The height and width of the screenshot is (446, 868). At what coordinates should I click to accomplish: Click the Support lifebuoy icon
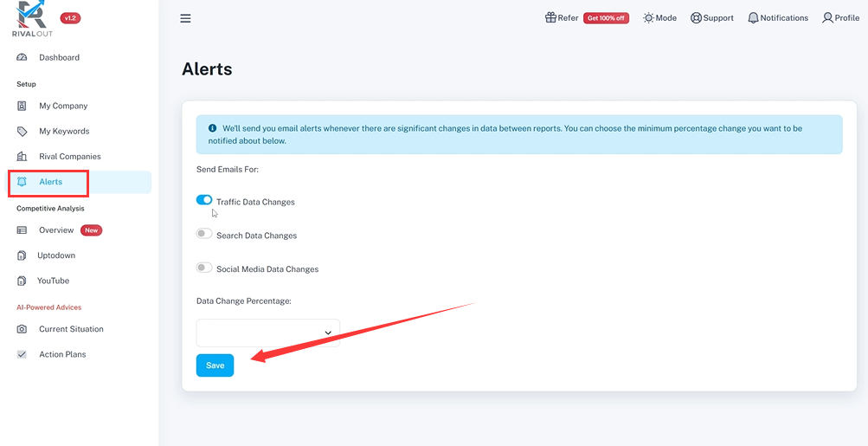(696, 17)
